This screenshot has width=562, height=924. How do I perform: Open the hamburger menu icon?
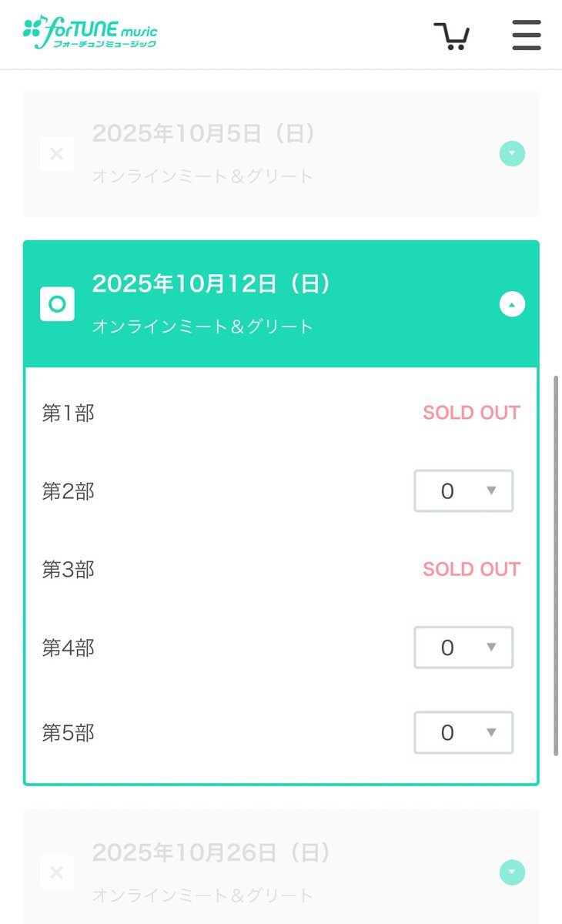coord(527,35)
